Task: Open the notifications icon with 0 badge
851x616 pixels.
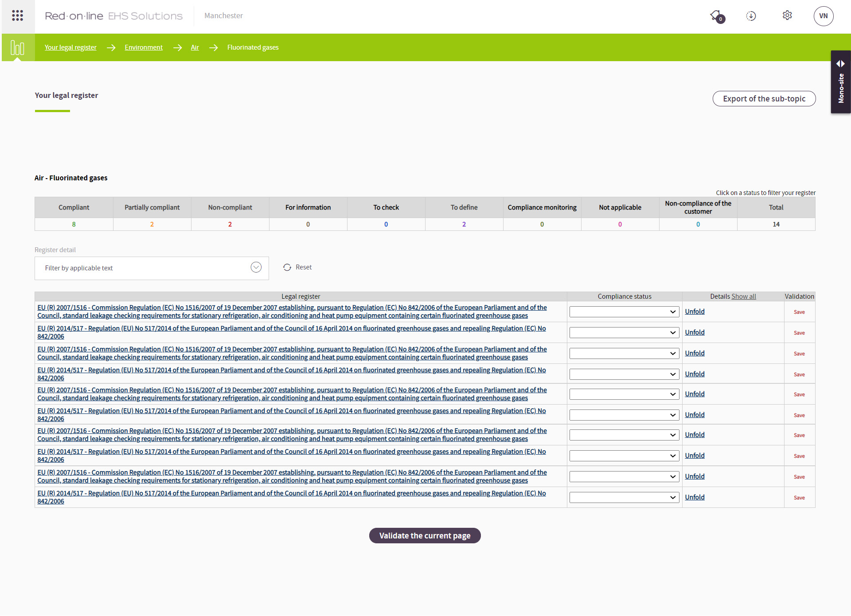Action: 716,16
